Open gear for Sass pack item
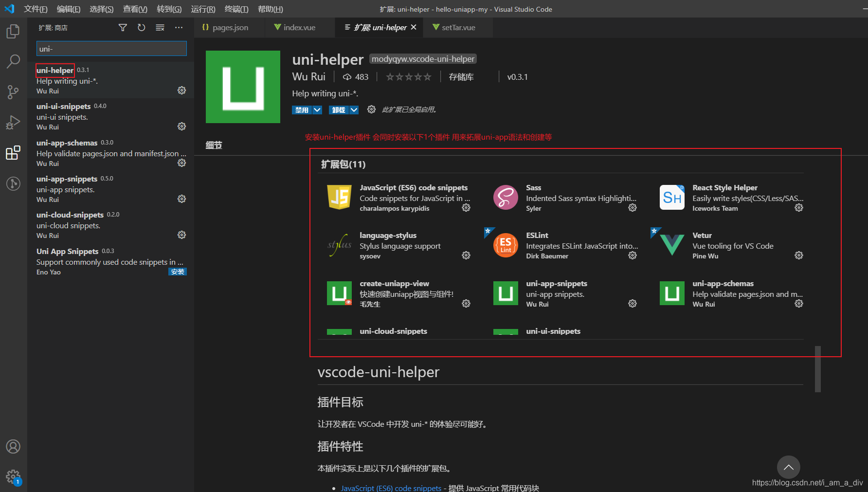 [633, 208]
